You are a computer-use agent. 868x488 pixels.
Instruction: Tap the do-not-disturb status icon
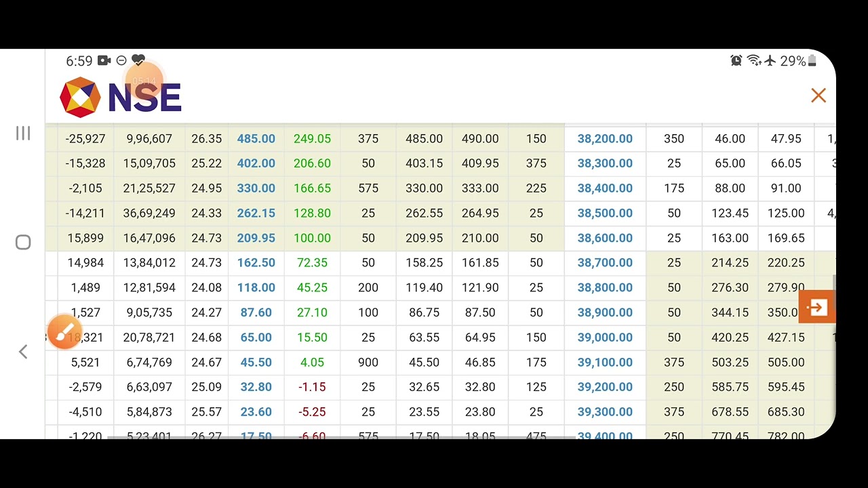point(121,61)
